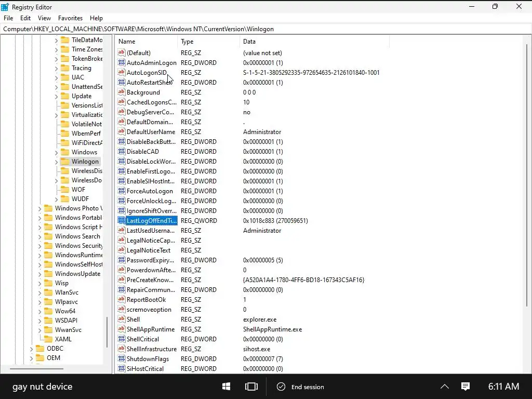This screenshot has width=532, height=399.
Task: Click the ForceAutoLogon value icon
Action: tap(122, 191)
